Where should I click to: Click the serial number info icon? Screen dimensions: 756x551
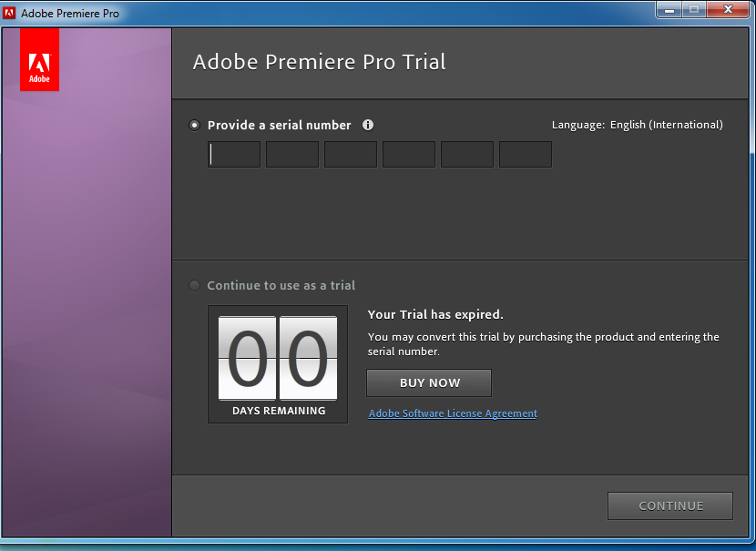[368, 125]
